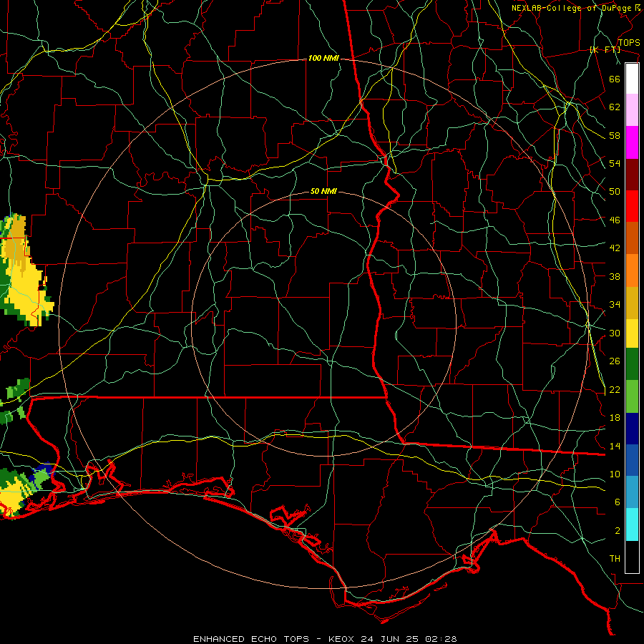644x644 pixels.
Task: Click the TOPS legend title
Action: (629, 43)
